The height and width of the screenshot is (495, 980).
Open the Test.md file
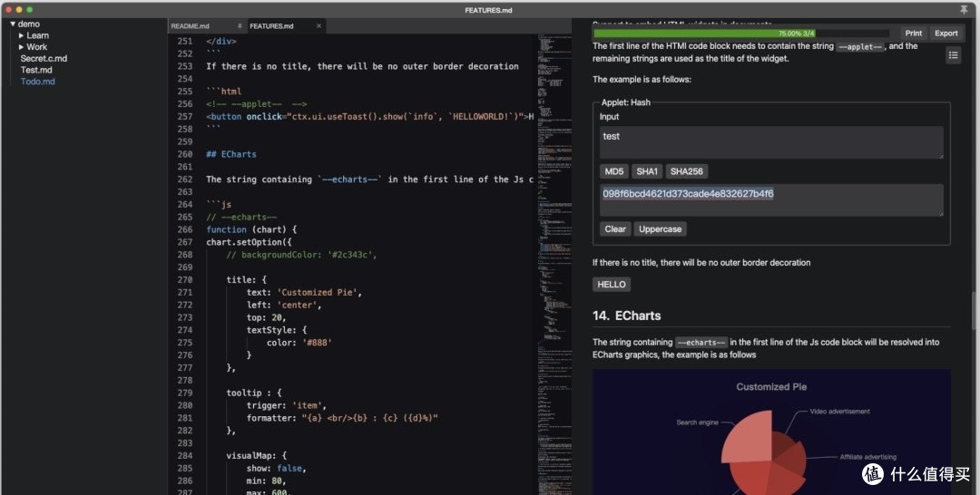[37, 70]
